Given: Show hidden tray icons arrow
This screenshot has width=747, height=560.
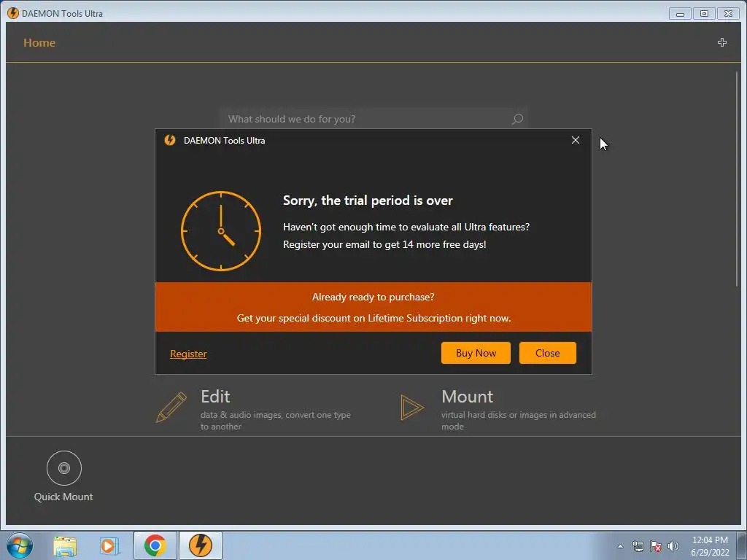Looking at the screenshot, I should point(620,546).
